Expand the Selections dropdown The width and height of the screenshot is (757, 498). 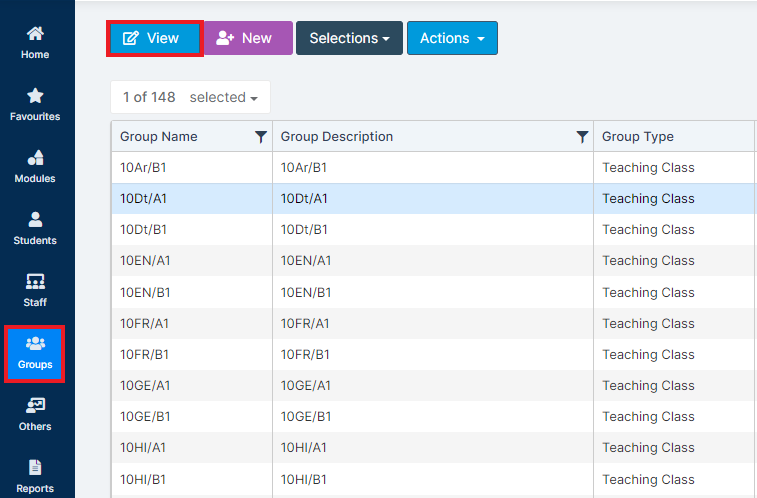(349, 38)
